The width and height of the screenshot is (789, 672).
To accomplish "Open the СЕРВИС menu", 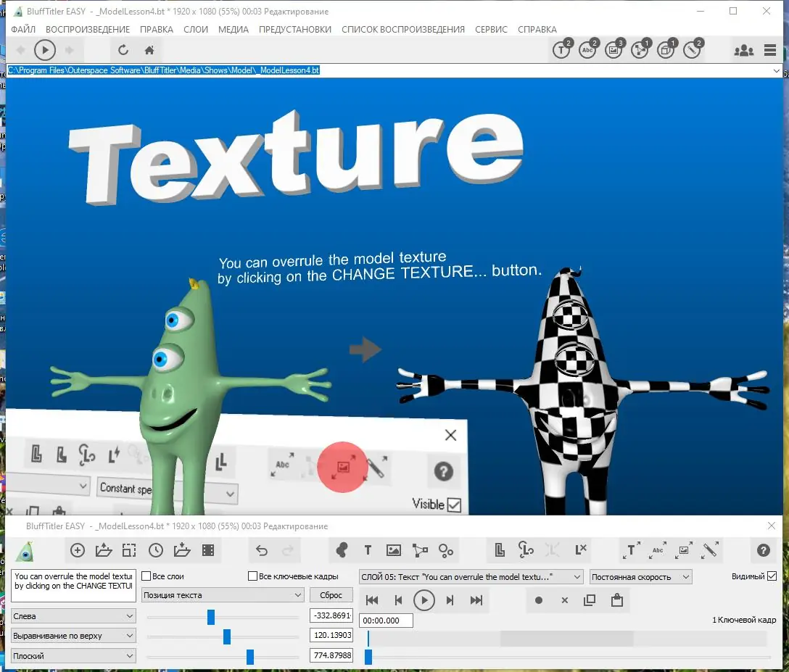I will click(491, 29).
